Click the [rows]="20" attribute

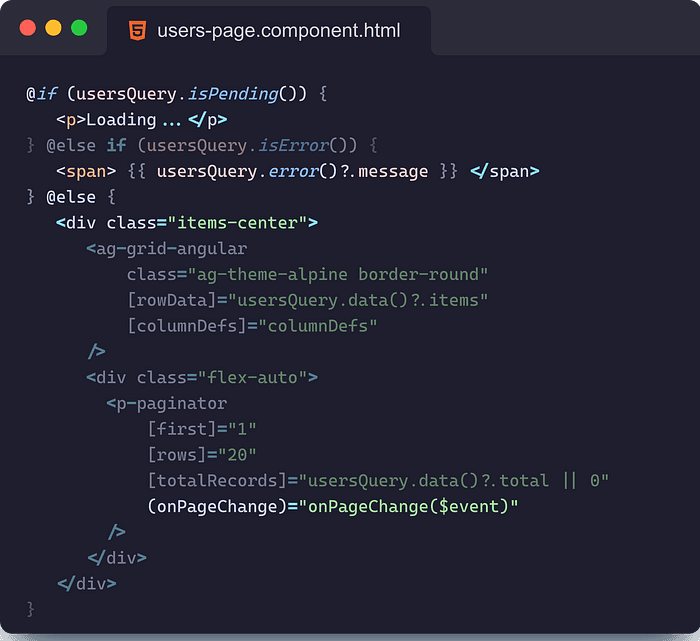[x=202, y=454]
